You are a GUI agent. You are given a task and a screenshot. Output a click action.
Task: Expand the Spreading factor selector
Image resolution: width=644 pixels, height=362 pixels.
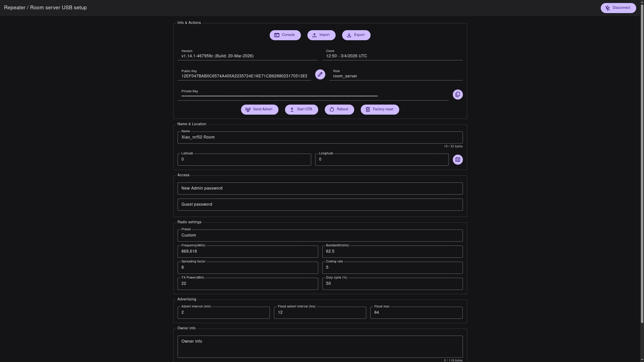(x=248, y=268)
